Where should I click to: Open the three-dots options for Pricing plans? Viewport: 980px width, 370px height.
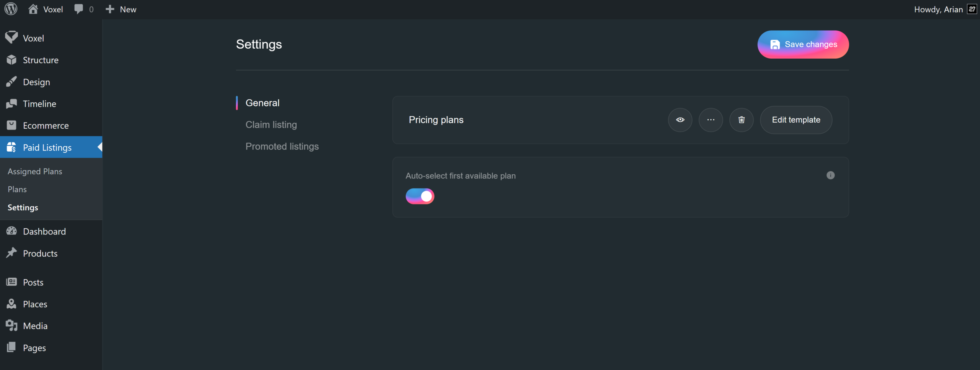(x=710, y=120)
